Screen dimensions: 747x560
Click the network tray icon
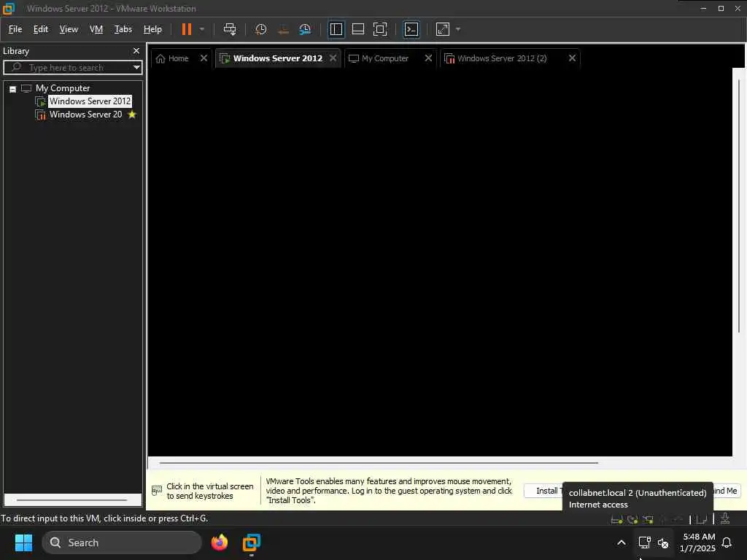pyautogui.click(x=645, y=542)
